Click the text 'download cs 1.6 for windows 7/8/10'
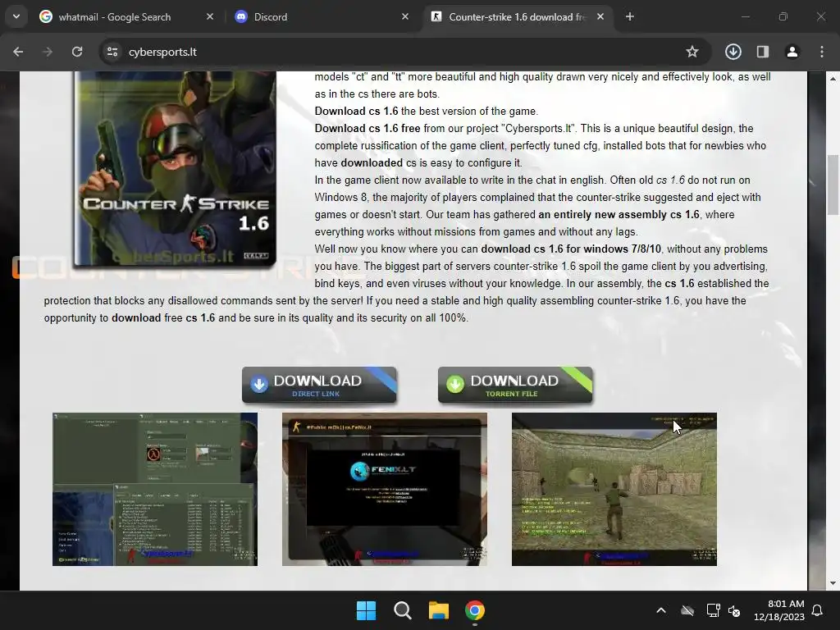 tap(571, 249)
